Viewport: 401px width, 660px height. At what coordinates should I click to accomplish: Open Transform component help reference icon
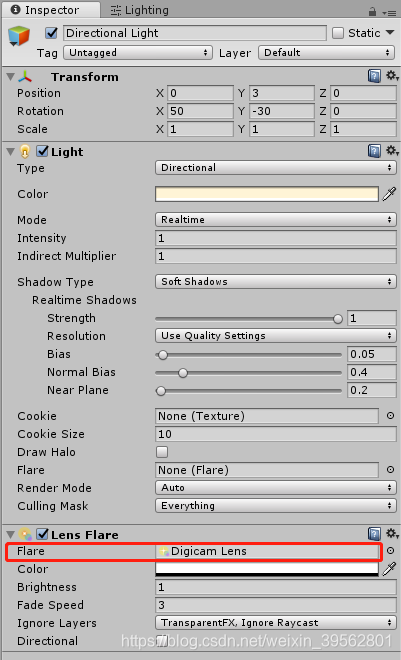tap(374, 76)
